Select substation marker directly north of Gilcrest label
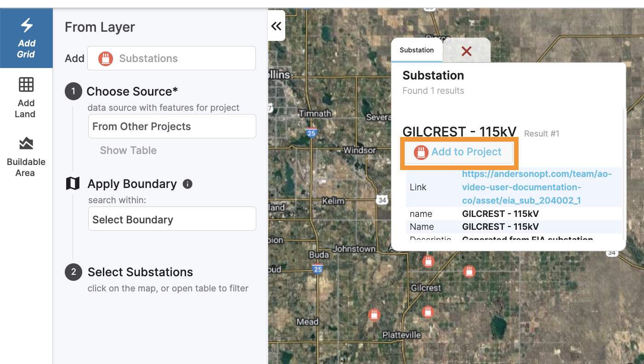 click(x=429, y=262)
